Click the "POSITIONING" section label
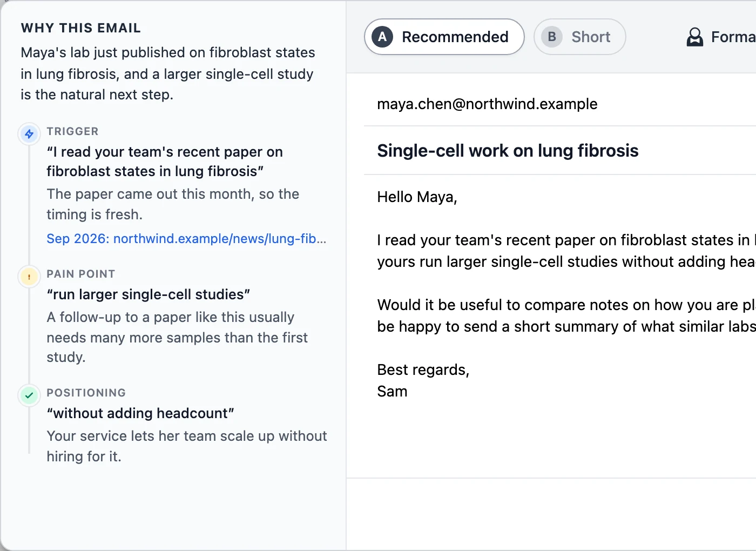The image size is (756, 551). (86, 393)
